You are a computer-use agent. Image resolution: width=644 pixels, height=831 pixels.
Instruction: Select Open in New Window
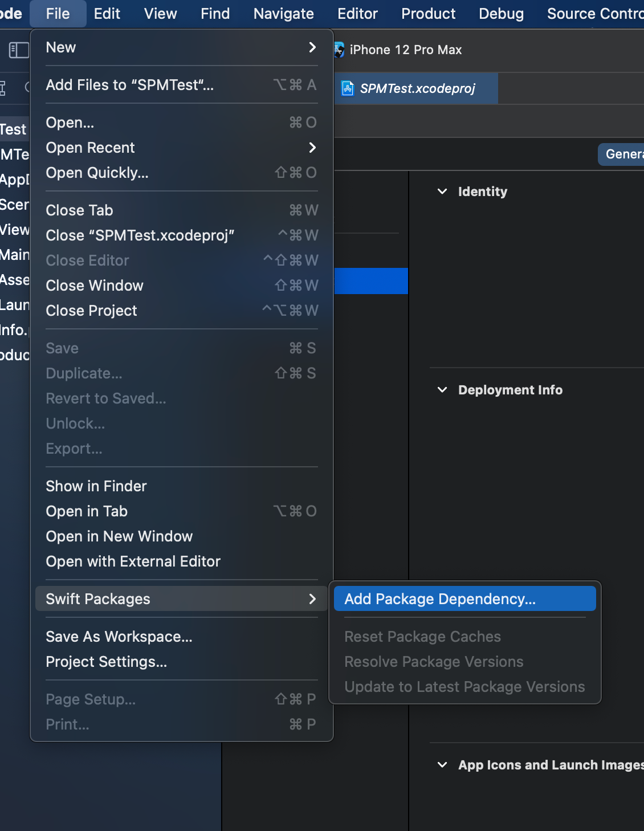click(119, 536)
